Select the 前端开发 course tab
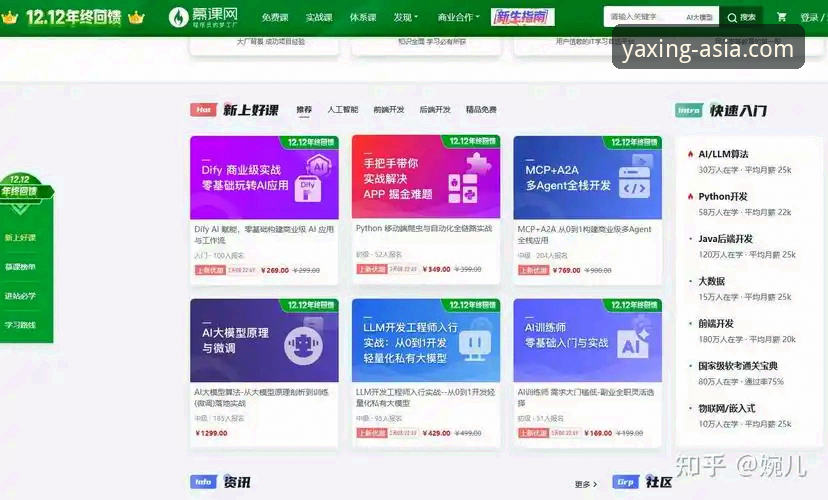 point(389,110)
